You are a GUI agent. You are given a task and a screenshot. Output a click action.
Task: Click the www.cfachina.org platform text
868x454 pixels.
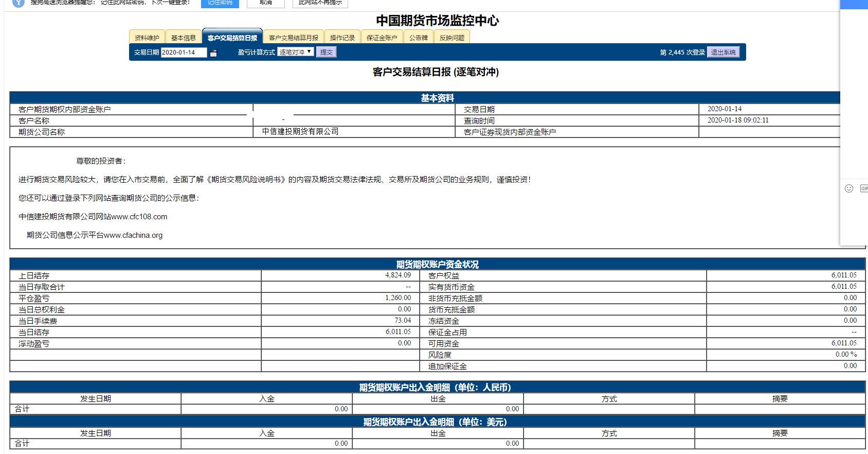(133, 235)
